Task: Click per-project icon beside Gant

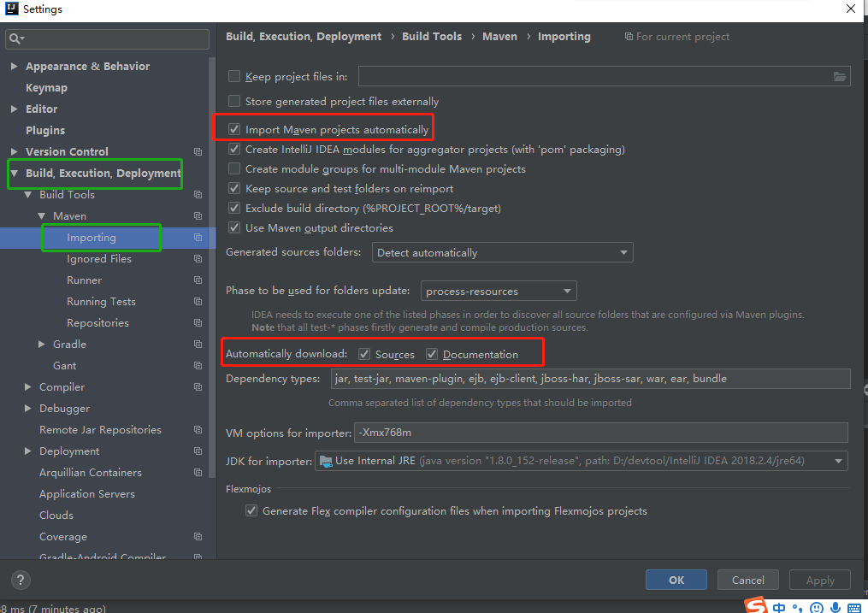Action: tap(198, 366)
